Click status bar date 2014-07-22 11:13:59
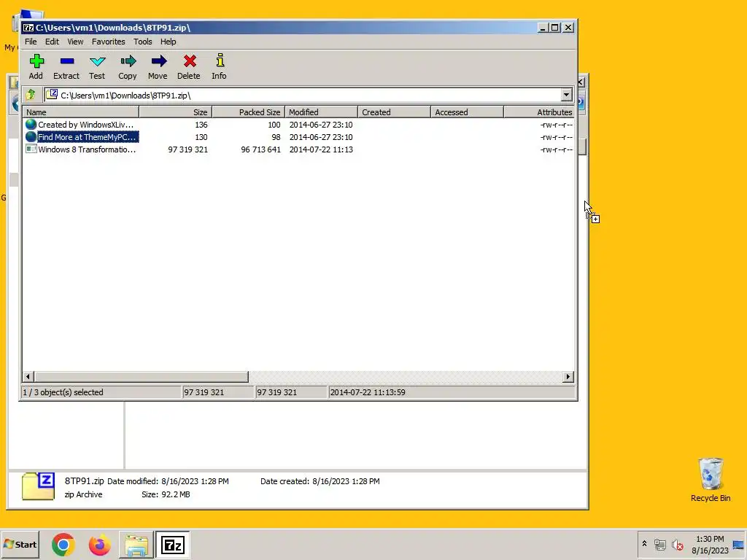The width and height of the screenshot is (747, 560). (x=368, y=392)
